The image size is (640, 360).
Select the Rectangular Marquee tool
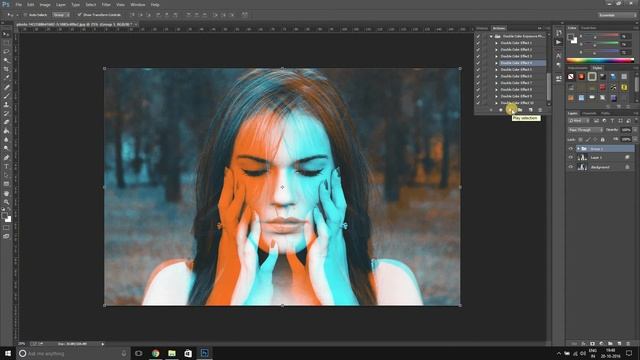[x=6, y=43]
